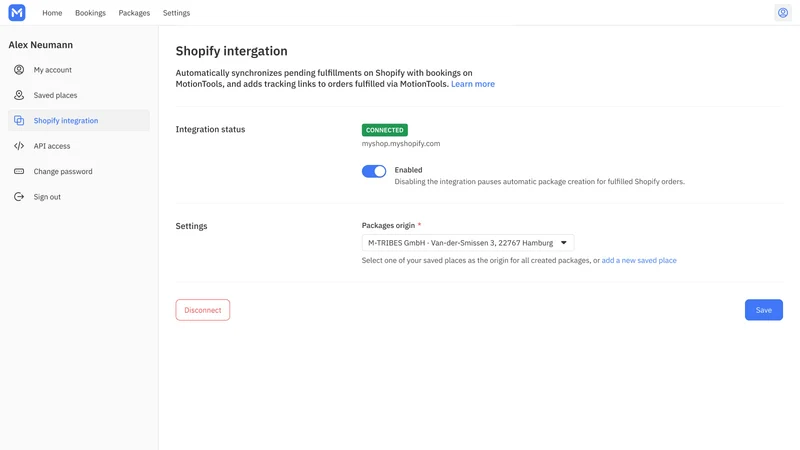Select API access in sidebar

pyautogui.click(x=79, y=146)
